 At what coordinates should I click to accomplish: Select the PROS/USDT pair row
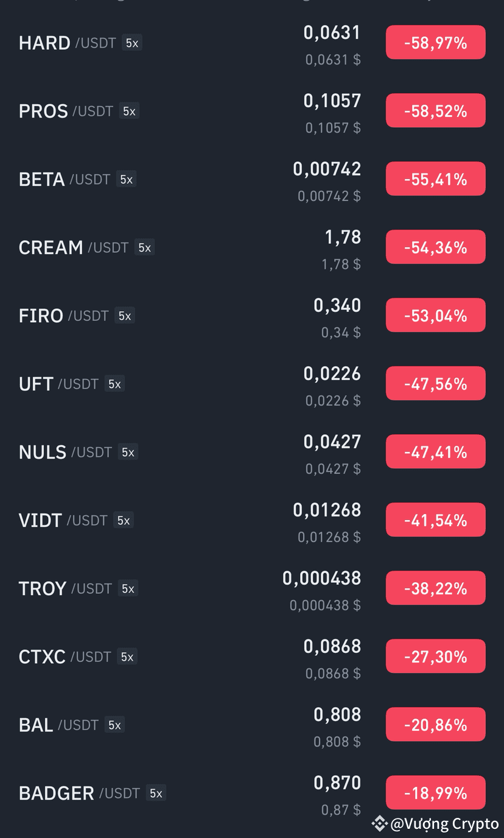tap(252, 111)
